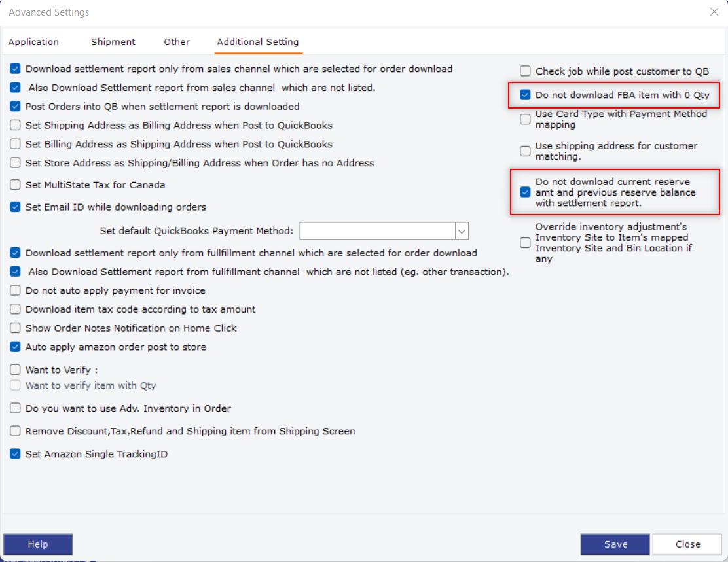
Task: Disable Post Orders into QB when settlement downloaded
Action: click(15, 106)
